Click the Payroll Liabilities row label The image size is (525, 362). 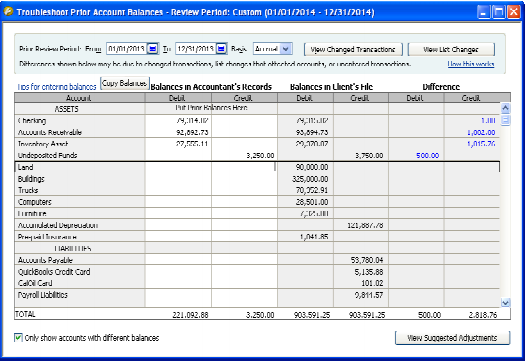click(43, 295)
